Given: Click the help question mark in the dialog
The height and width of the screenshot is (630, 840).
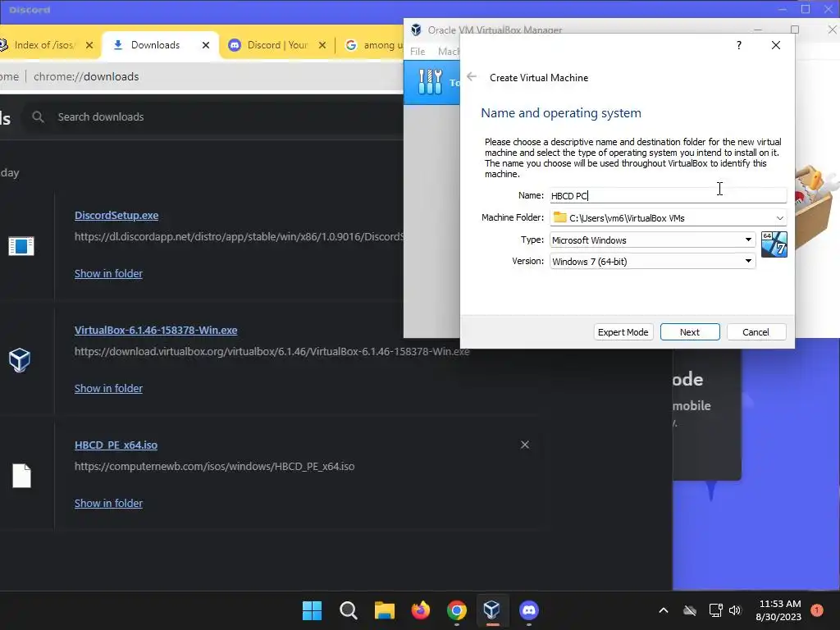Looking at the screenshot, I should click(739, 45).
